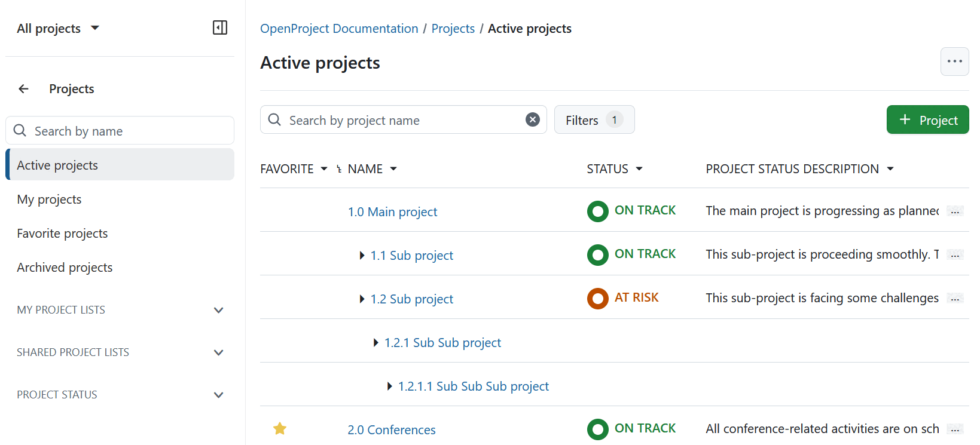980x445 pixels.
Task: Open the Filters button
Action: tap(594, 120)
